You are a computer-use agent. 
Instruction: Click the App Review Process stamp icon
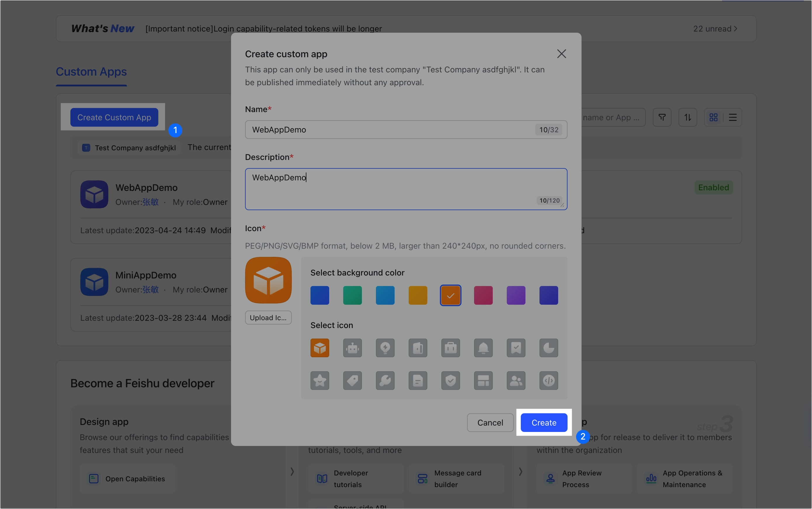pos(551,479)
